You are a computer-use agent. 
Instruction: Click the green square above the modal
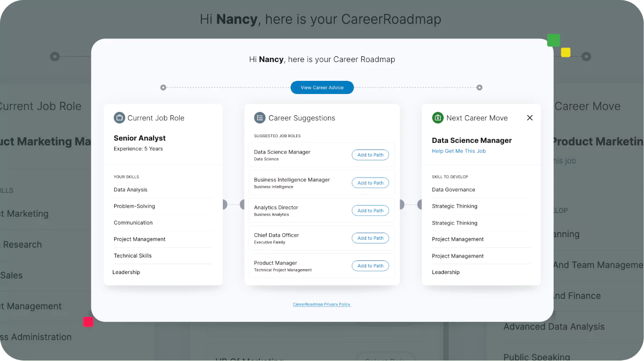554,40
